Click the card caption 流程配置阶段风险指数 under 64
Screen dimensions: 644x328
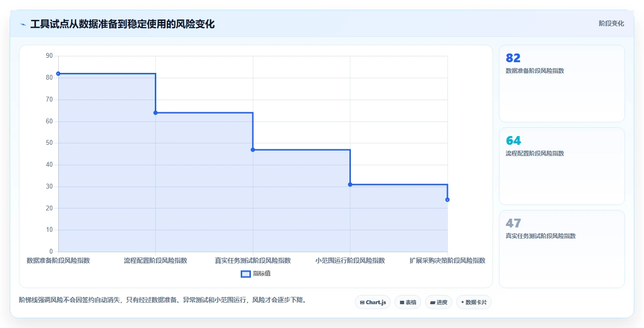pyautogui.click(x=535, y=153)
